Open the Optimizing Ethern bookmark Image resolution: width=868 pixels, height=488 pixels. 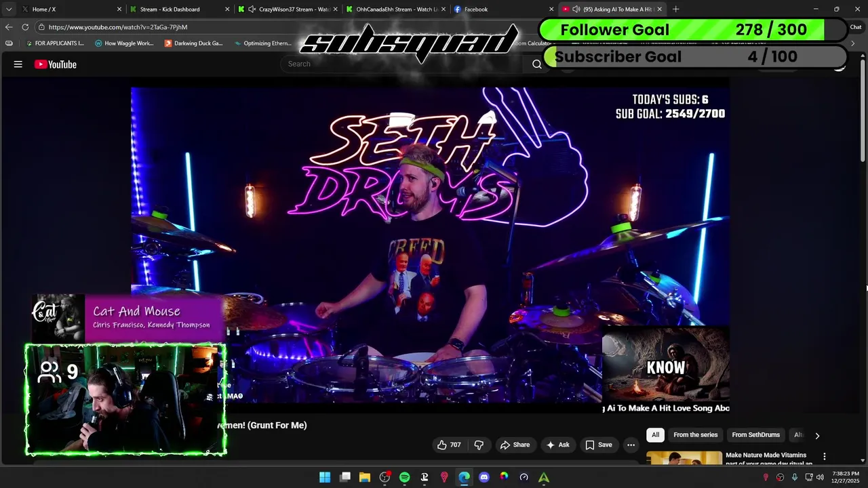click(x=262, y=43)
